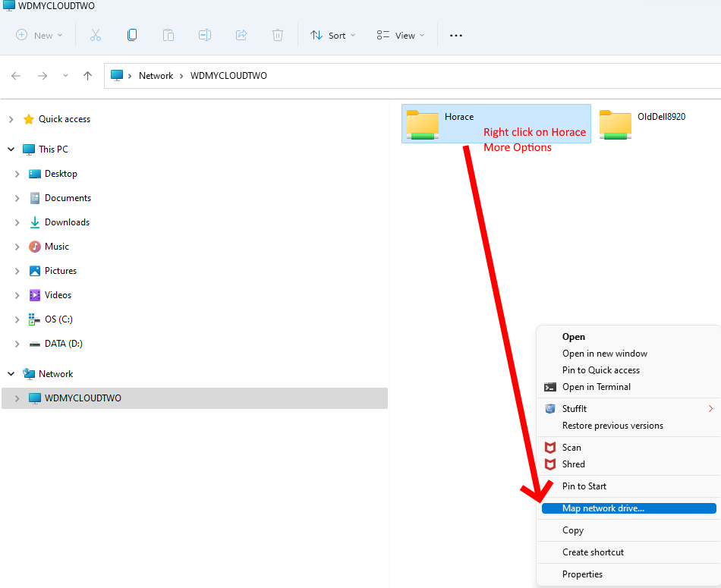Collapse the Network tree node
The width and height of the screenshot is (721, 588).
tap(11, 374)
